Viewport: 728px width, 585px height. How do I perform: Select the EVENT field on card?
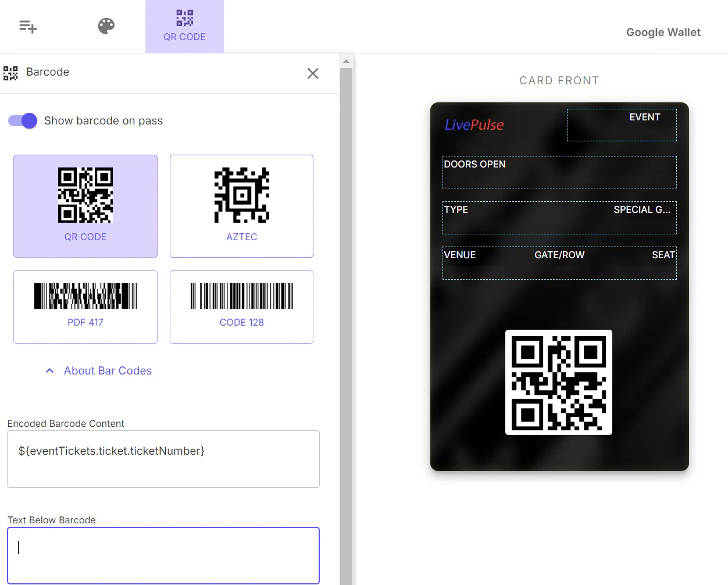(622, 125)
